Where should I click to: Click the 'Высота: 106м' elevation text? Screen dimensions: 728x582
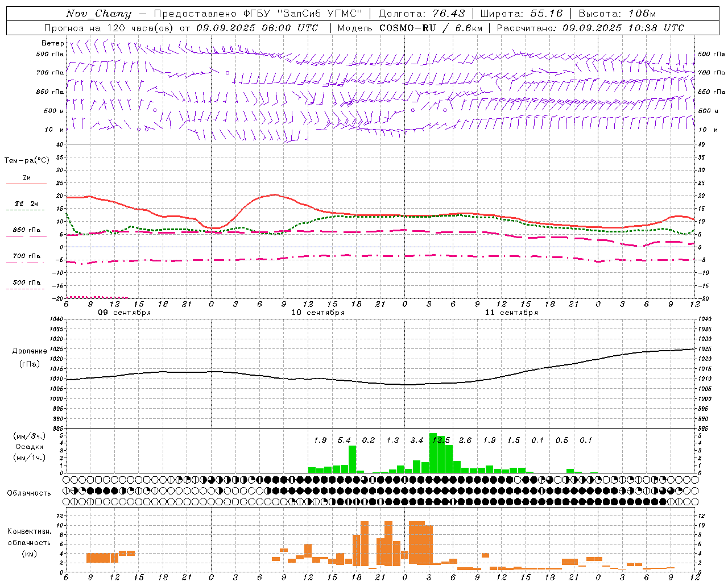point(617,14)
